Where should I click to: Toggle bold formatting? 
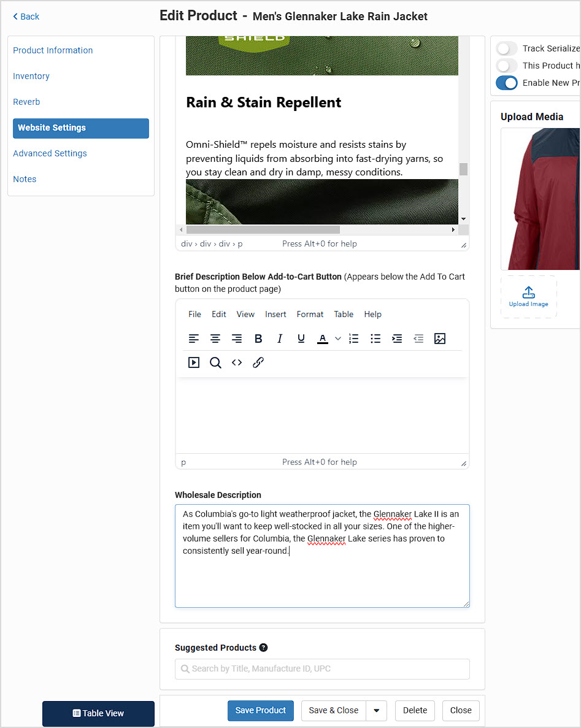point(258,339)
